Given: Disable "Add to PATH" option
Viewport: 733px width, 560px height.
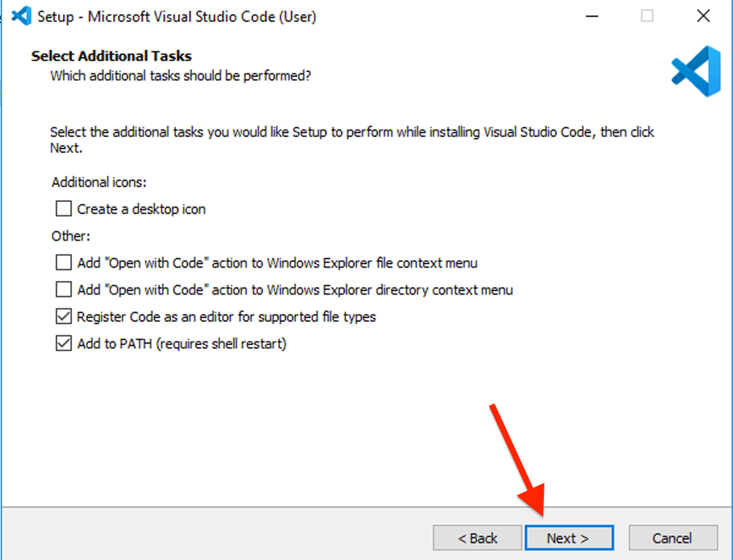Looking at the screenshot, I should (x=63, y=343).
